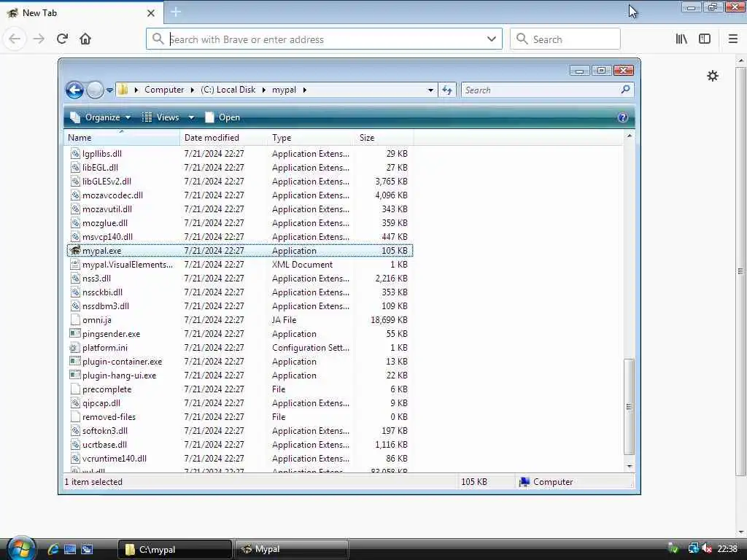Select the pingsender.exe icon

75,334
